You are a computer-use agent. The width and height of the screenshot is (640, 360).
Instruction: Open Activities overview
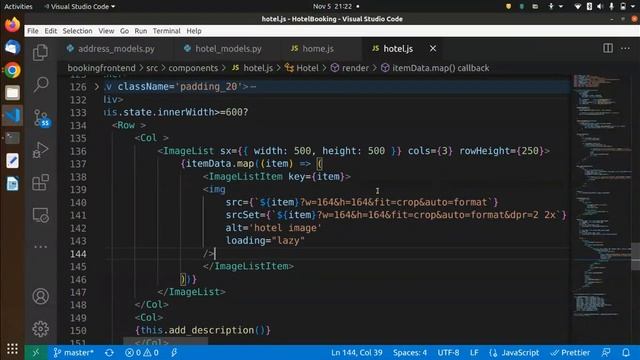pyautogui.click(x=18, y=7)
